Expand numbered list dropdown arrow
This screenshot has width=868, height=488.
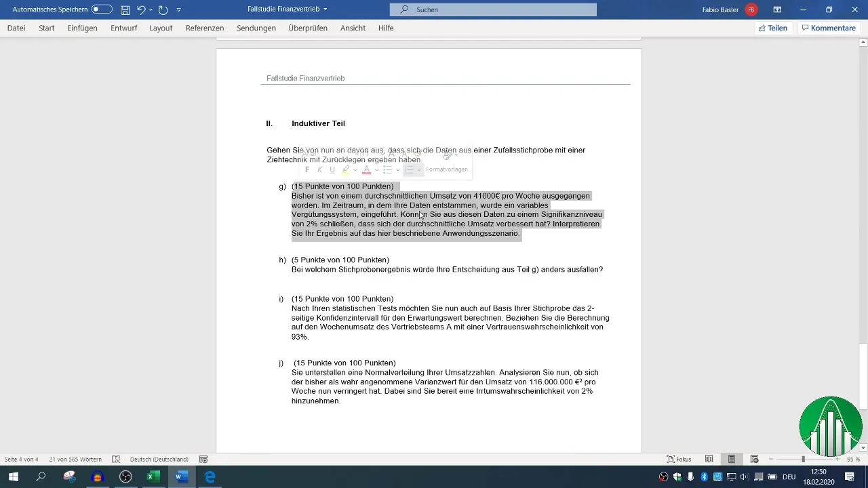(x=419, y=169)
